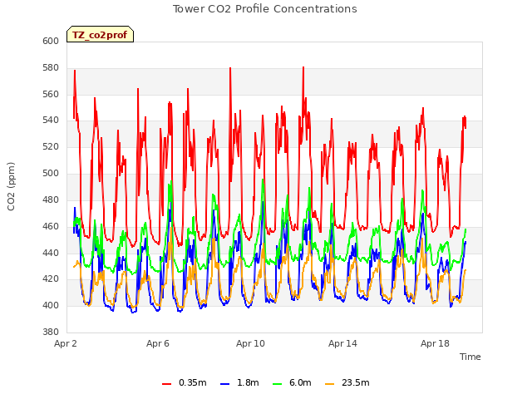Viewport: 532px width, 399px height.
Task: Click the orange 23.5m legend swatch
Action: (329, 384)
